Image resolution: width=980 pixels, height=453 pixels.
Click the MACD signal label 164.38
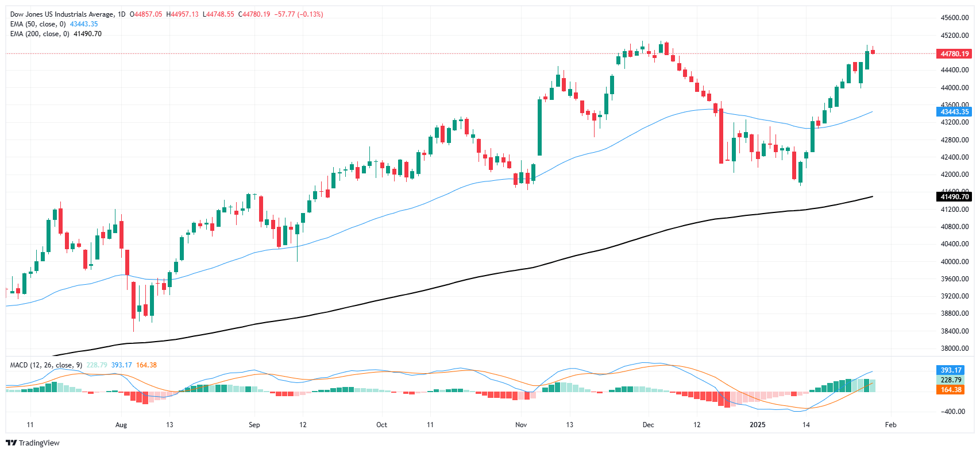coord(950,390)
